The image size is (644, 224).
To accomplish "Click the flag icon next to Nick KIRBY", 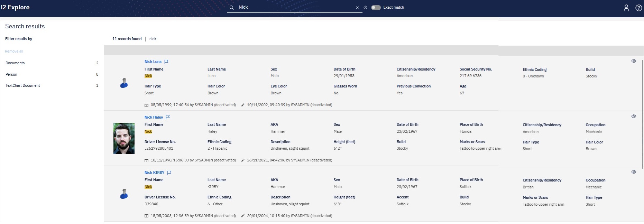I will pos(169,172).
